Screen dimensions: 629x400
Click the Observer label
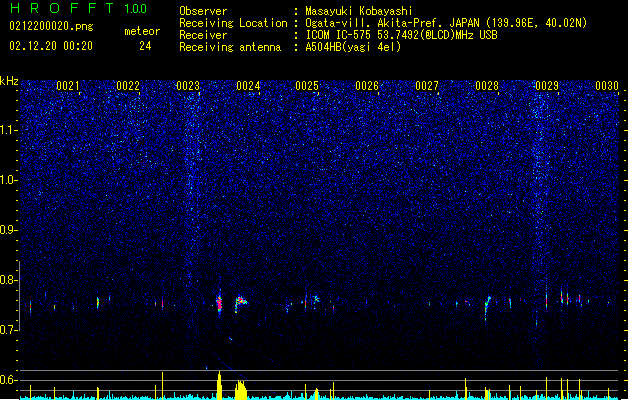click(x=203, y=11)
